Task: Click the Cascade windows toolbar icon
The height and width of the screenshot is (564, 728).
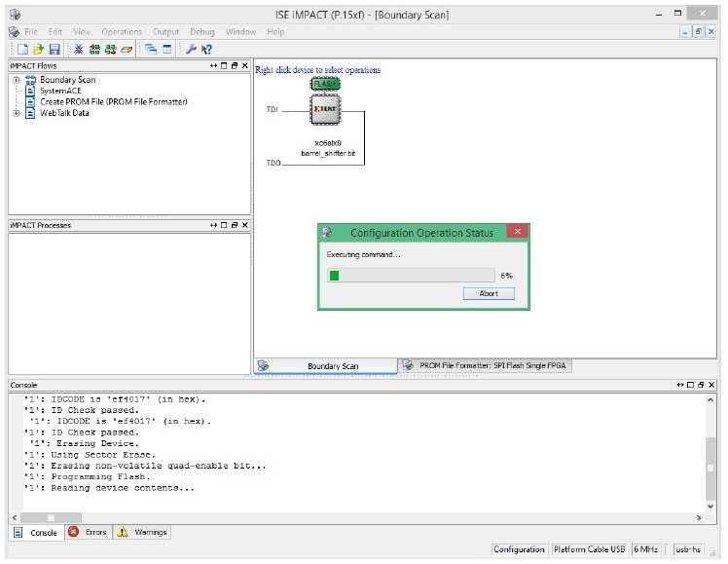Action: click(x=151, y=49)
